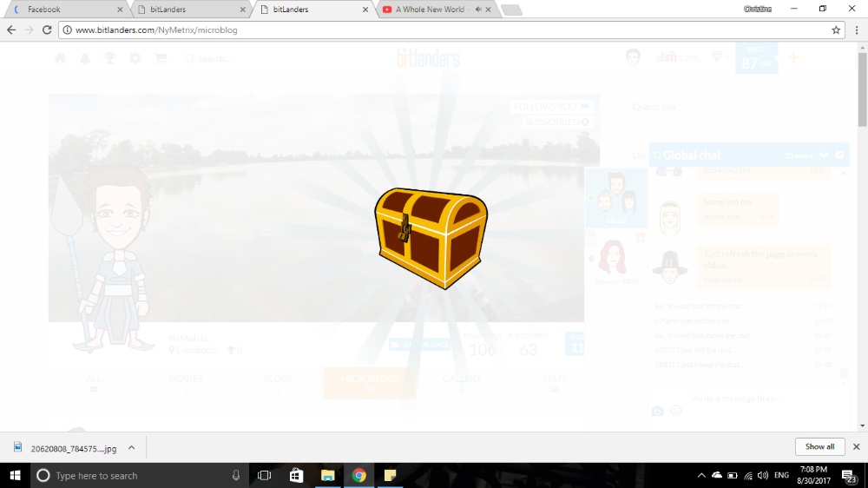Open Sticky Notes from taskbar
The width and height of the screenshot is (868, 488).
tap(391, 475)
